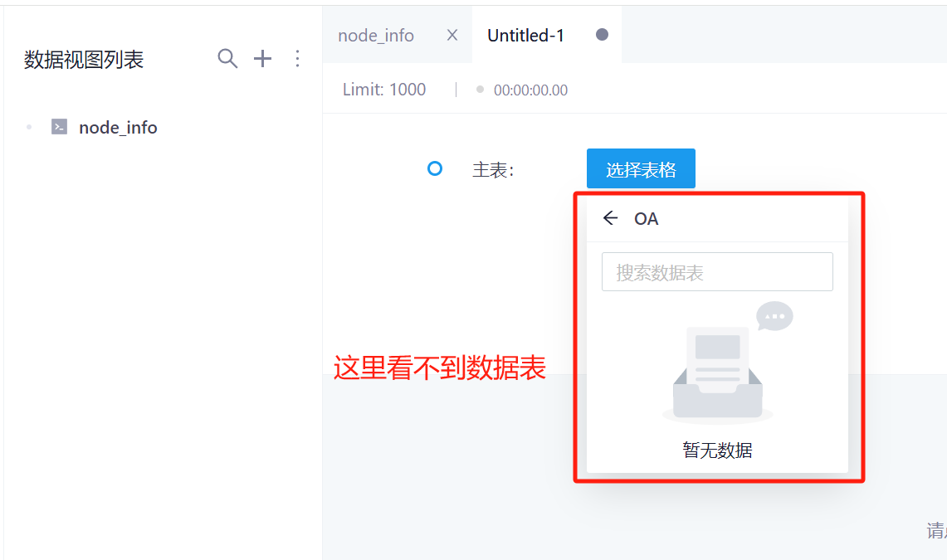This screenshot has width=947, height=560.
Task: Click the 选择表格 button
Action: pos(641,168)
